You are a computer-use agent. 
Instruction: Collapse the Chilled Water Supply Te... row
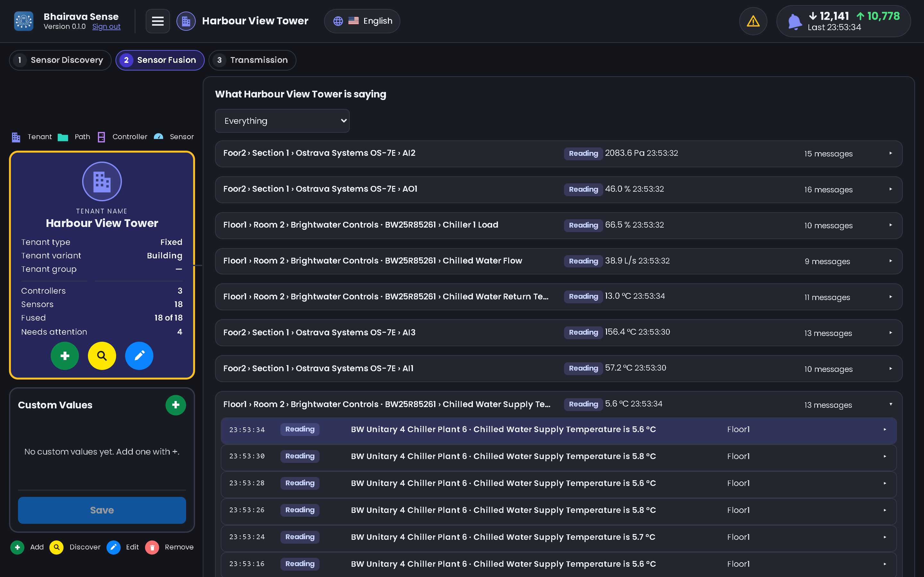point(559,404)
